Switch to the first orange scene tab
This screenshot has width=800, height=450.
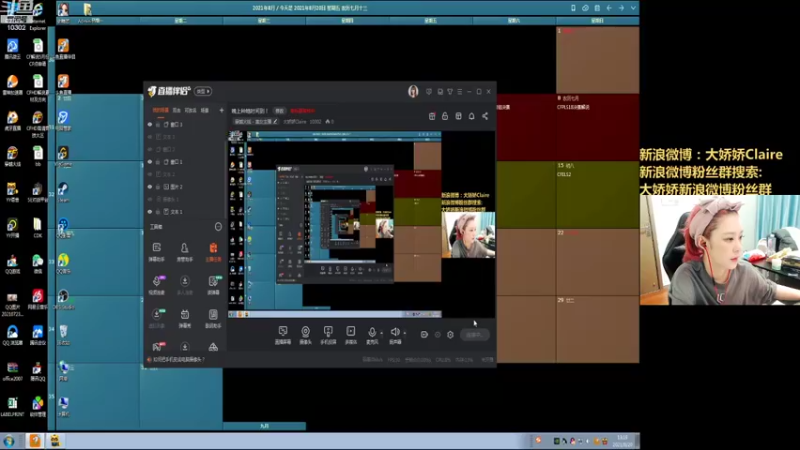coord(161,110)
